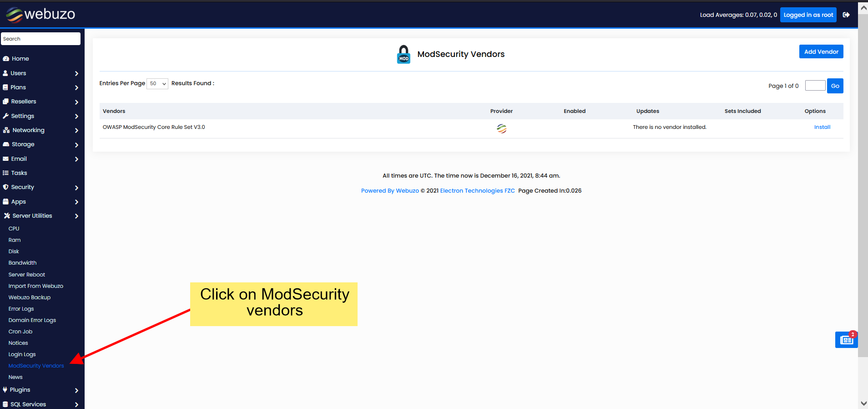Screen dimensions: 868x409
Task: Click the ModSecurity padlock icon in the title
Action: point(404,54)
